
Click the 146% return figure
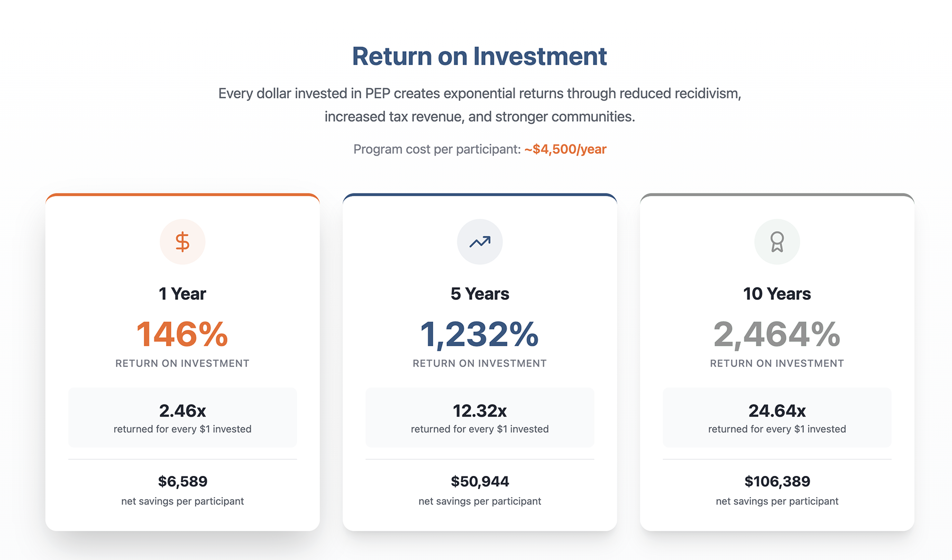[x=182, y=334]
